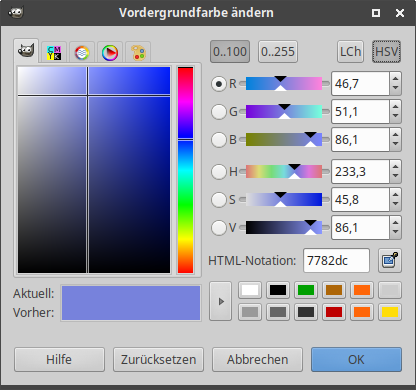Click Zurücksetzen to reset the color
The height and width of the screenshot is (390, 416).
[x=158, y=360]
